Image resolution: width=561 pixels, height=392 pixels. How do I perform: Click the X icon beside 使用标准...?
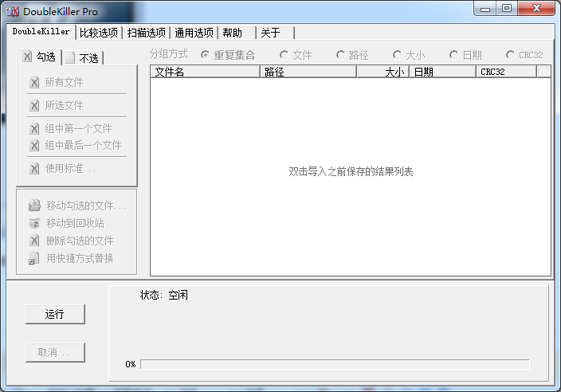(34, 168)
